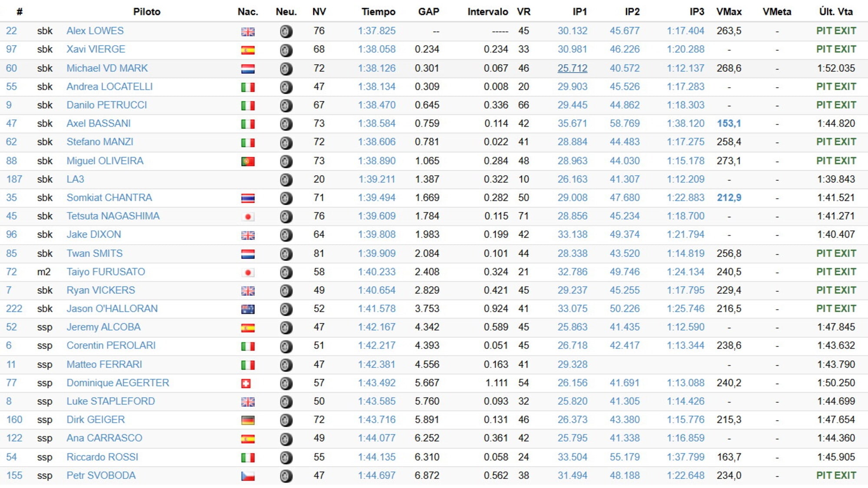Click PIT EXIT status for Xavi VIERGE

(x=836, y=49)
